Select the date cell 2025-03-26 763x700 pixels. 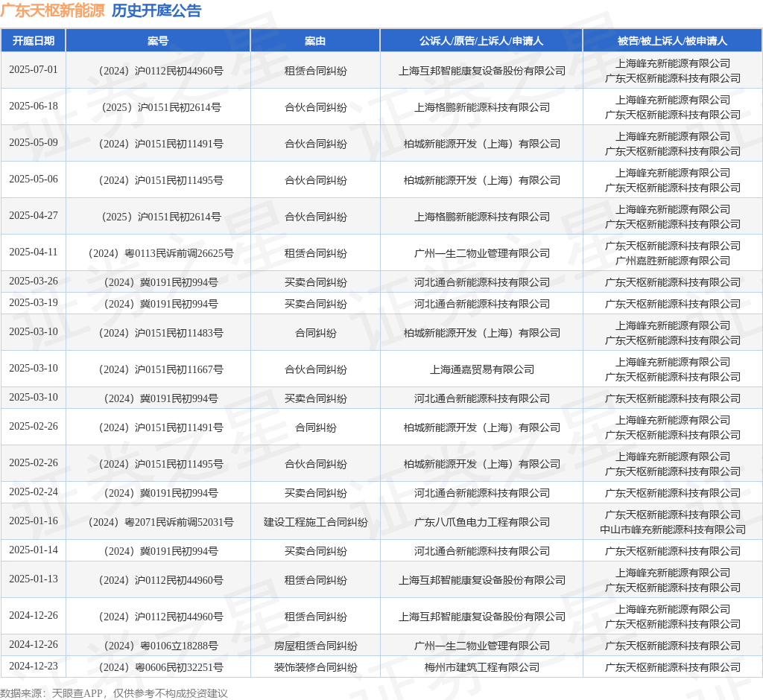tap(33, 281)
